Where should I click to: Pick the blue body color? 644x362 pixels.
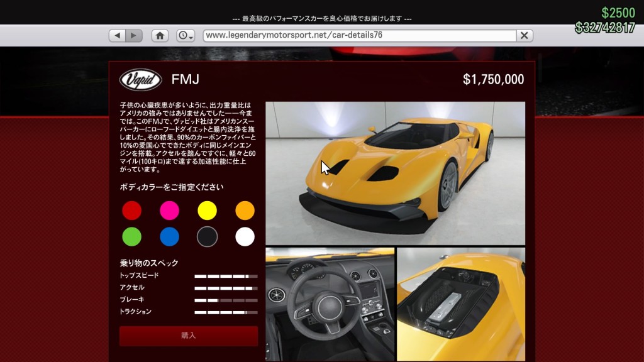pyautogui.click(x=169, y=237)
